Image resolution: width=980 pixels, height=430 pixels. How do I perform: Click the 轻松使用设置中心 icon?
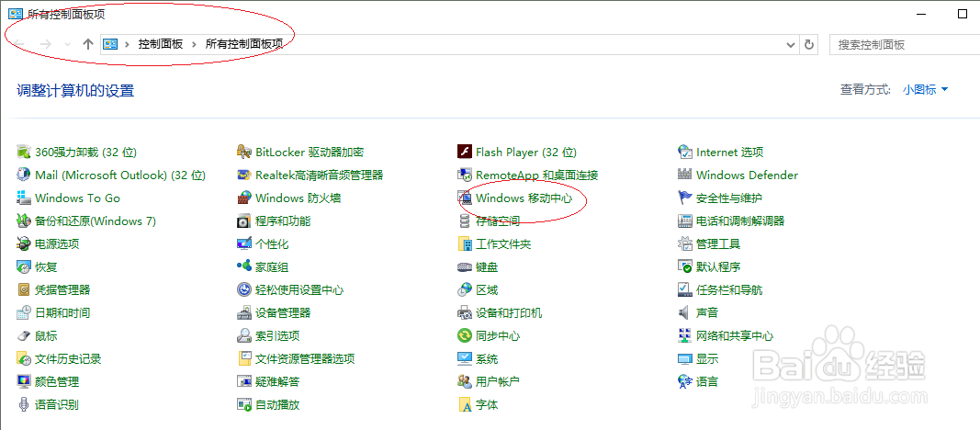244,290
